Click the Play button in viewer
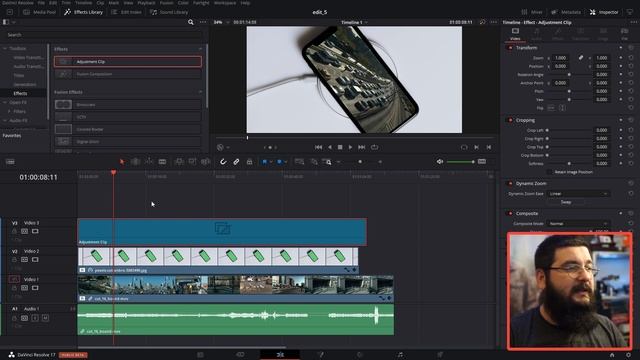Screen dimensions: 640x360 click(350, 147)
